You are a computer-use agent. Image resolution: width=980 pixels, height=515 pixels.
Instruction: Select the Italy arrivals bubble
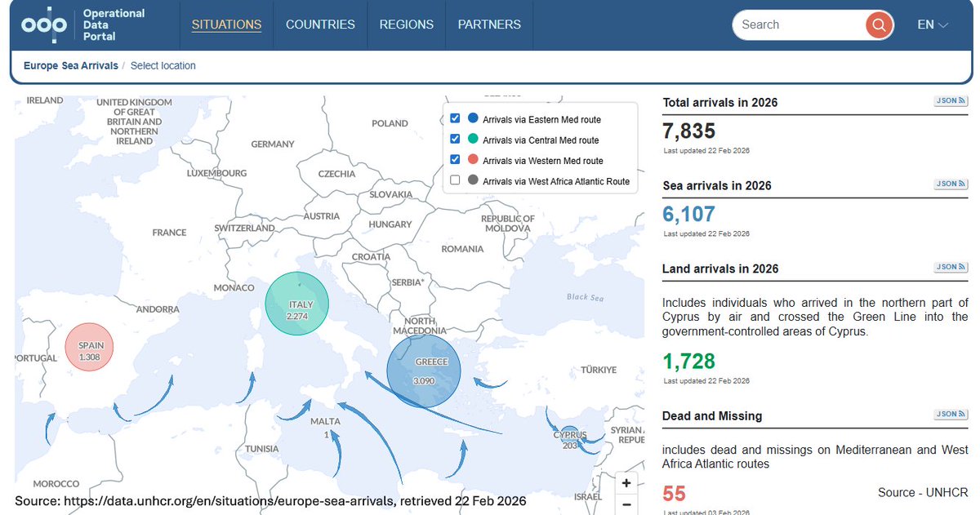pyautogui.click(x=296, y=304)
